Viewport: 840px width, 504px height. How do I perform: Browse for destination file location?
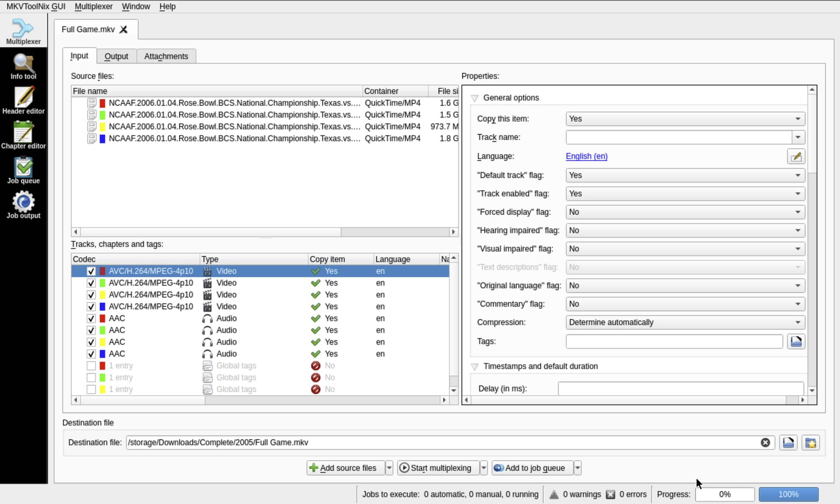[788, 442]
